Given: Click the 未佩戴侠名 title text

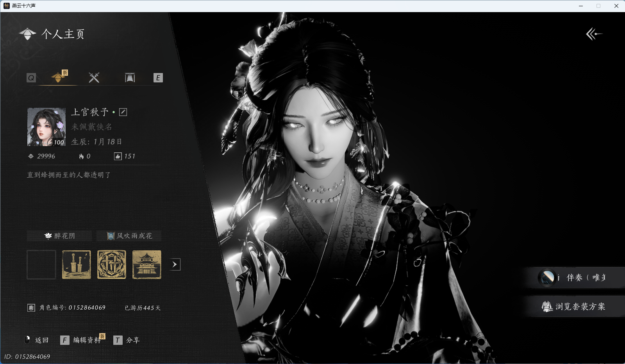Looking at the screenshot, I should coord(92,127).
